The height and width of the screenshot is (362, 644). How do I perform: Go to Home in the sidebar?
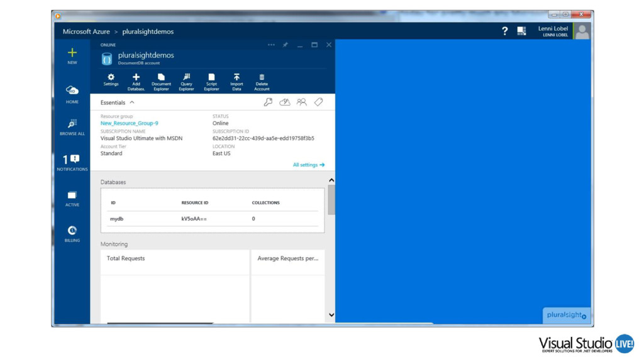coord(72,94)
